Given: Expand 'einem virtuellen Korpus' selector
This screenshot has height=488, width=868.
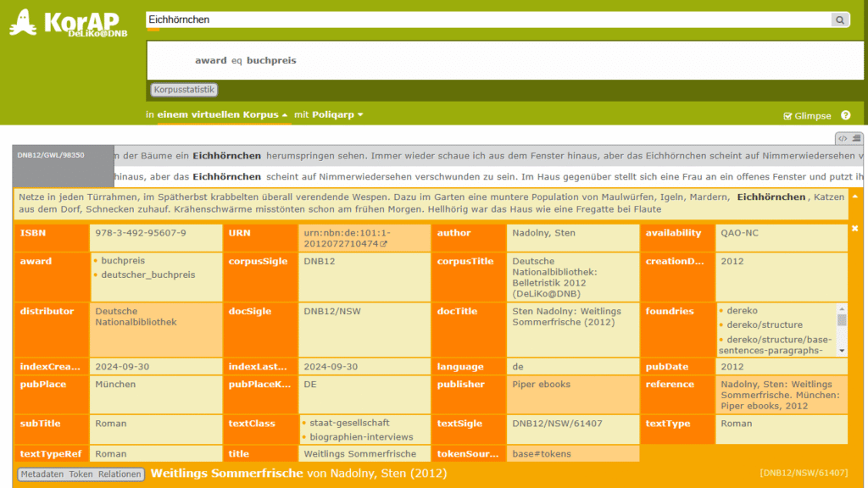Looking at the screenshot, I should point(222,114).
